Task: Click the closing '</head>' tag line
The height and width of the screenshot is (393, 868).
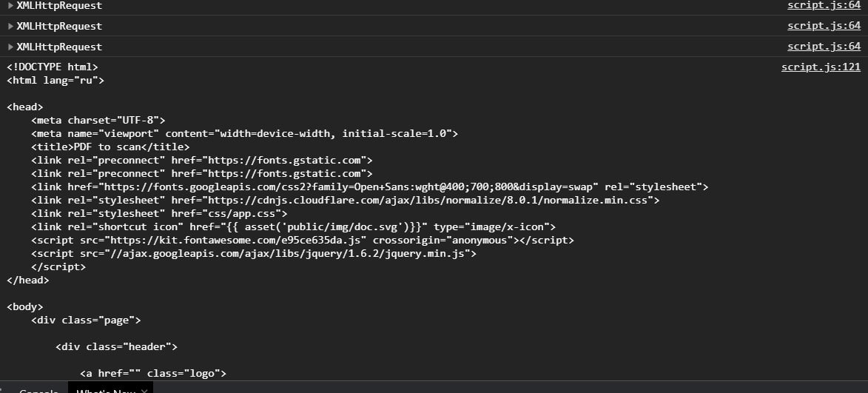Action: [27, 280]
